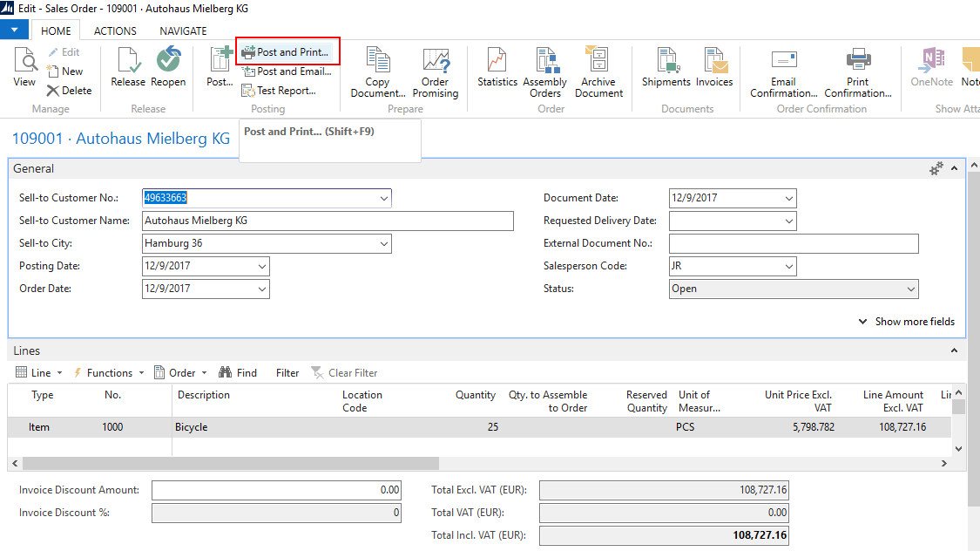Click the Invoice Discount Amount field
This screenshot has width=980, height=551.
(276, 490)
